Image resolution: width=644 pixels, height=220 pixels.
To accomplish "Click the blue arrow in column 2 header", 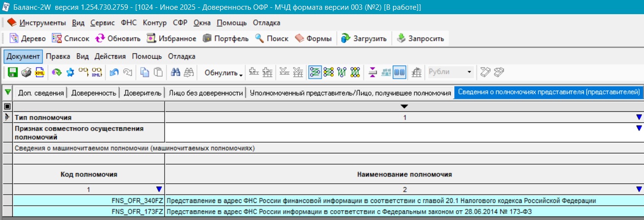I will point(639,189).
